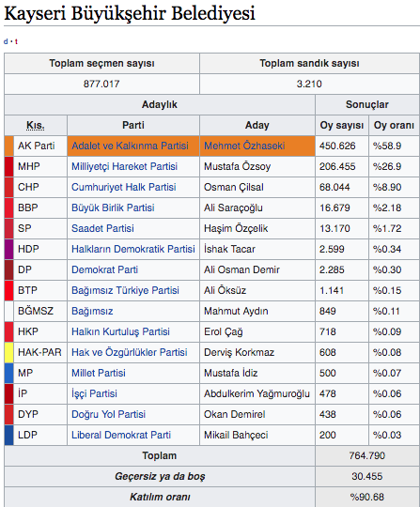Click the Kıs. abbreviation column header
420x507 pixels.
[x=36, y=126]
